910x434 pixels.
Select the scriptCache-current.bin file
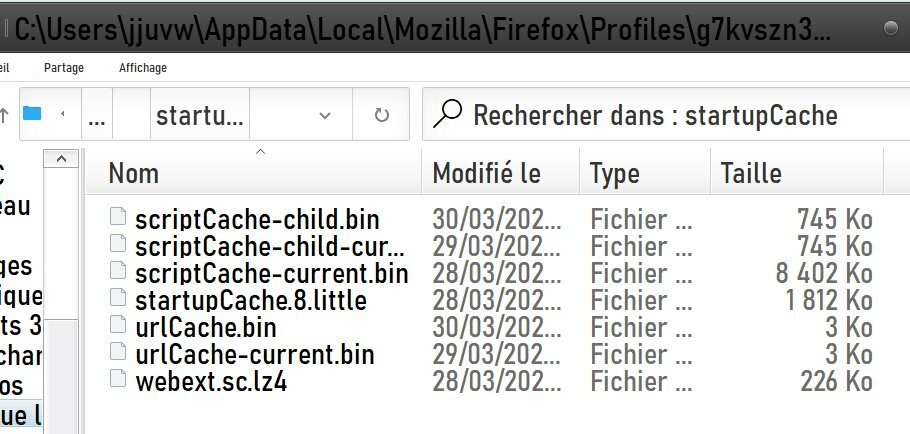pyautogui.click(x=271, y=272)
